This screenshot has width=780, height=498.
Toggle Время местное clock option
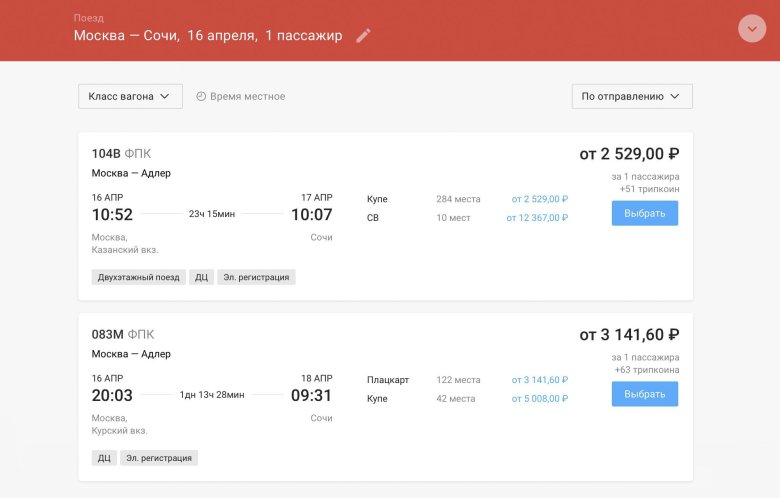click(246, 96)
